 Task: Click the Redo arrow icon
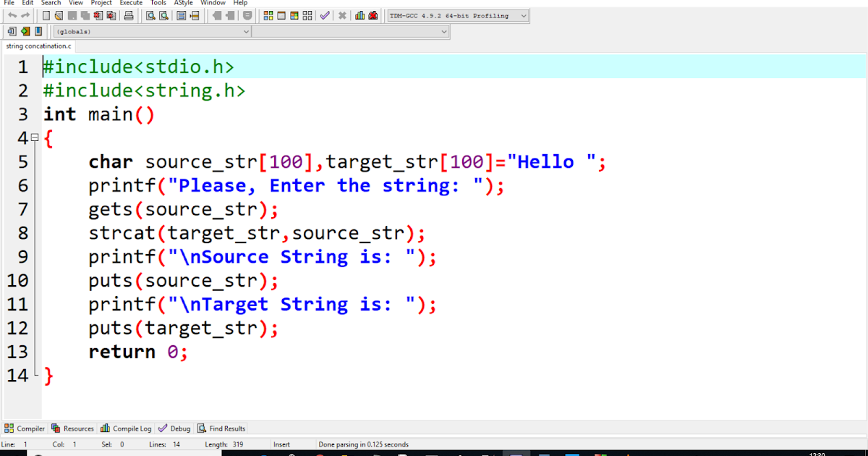pos(26,15)
